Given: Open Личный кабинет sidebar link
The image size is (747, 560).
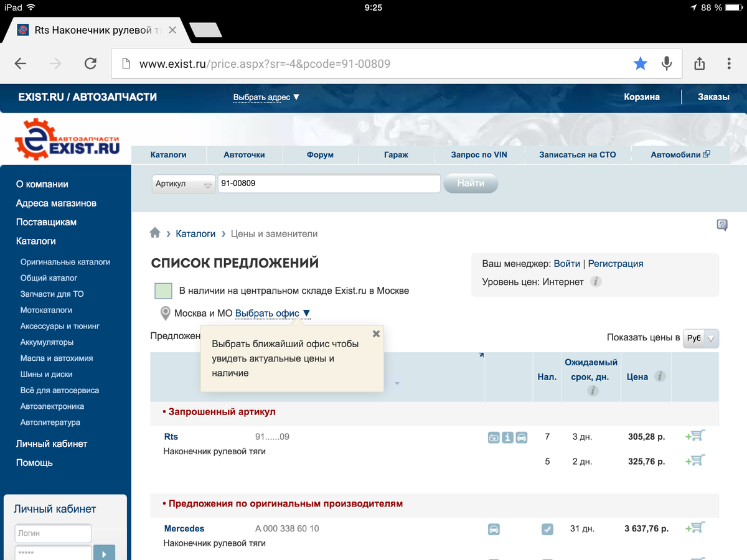Looking at the screenshot, I should coord(52,444).
